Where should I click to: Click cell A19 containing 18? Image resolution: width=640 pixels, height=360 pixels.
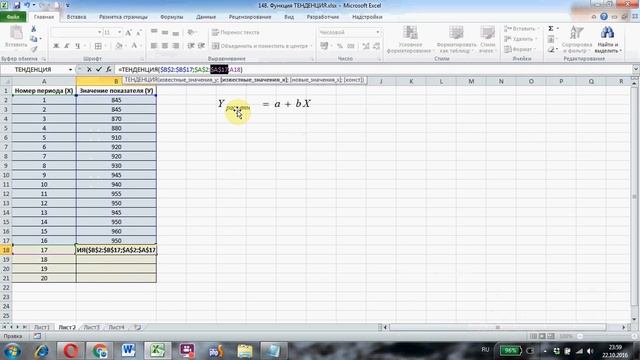[44, 260]
